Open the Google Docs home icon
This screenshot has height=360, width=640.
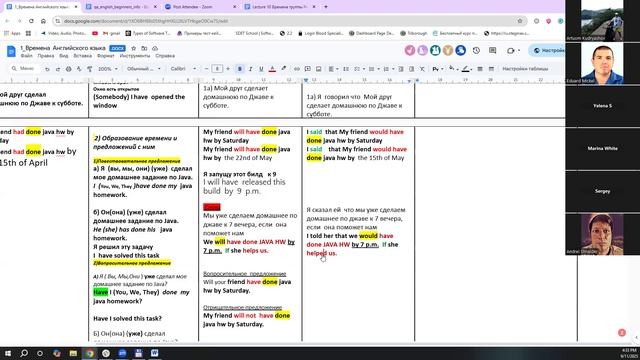(x=11, y=51)
